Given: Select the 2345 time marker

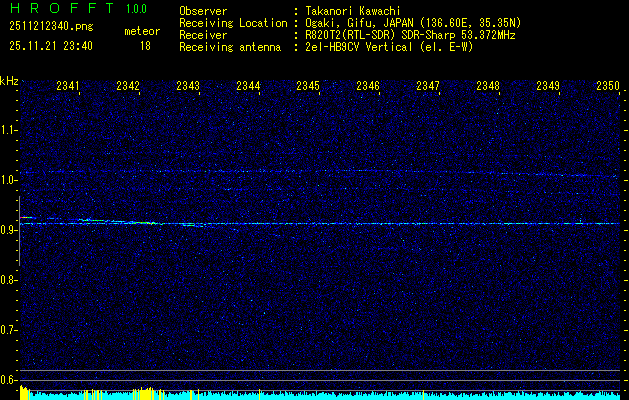Looking at the screenshot, I should [x=308, y=87].
